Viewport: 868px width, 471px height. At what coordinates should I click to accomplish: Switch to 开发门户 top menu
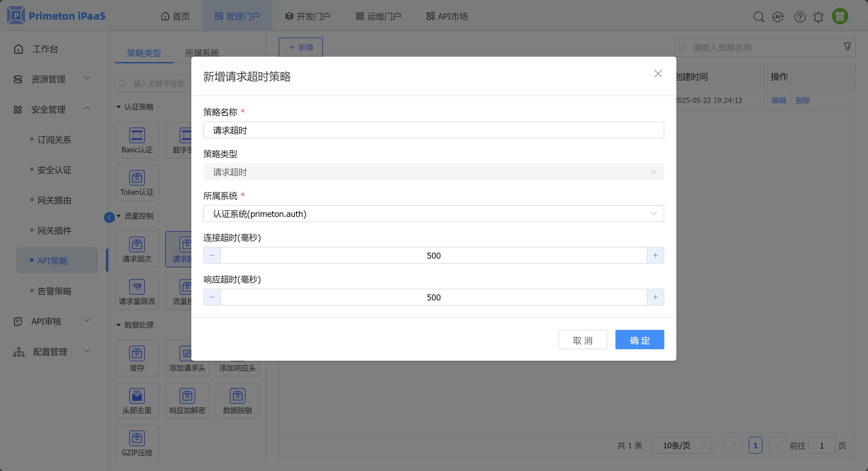[x=308, y=16]
